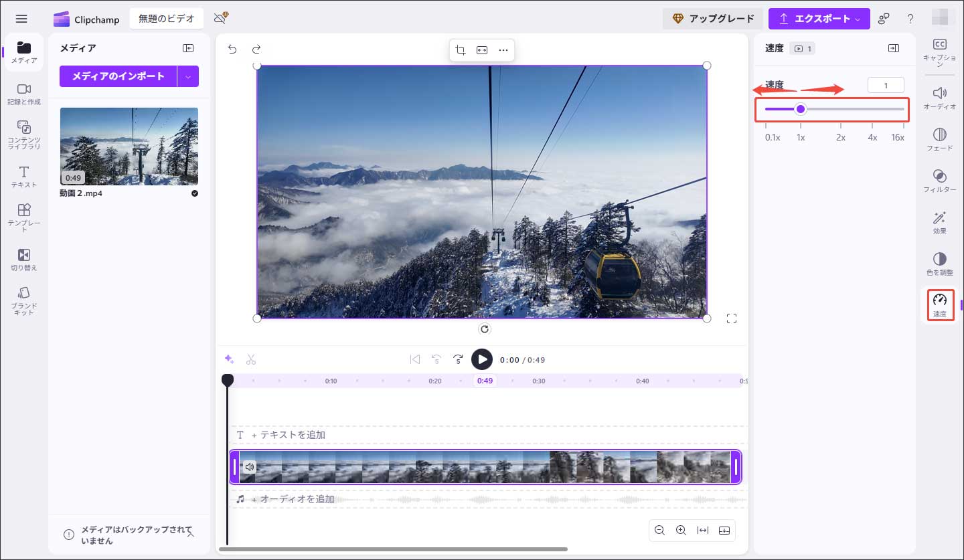Click the fill/fit icon above the video preview
This screenshot has height=560, width=964.
[x=482, y=49]
